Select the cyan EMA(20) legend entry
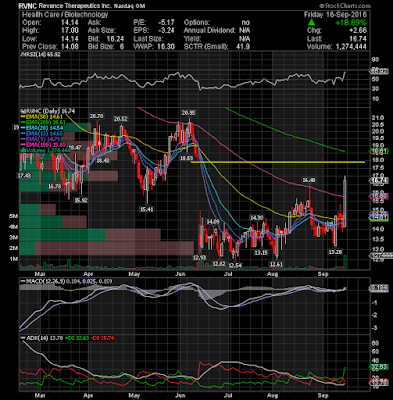The width and height of the screenshot is (393, 400). (x=42, y=128)
